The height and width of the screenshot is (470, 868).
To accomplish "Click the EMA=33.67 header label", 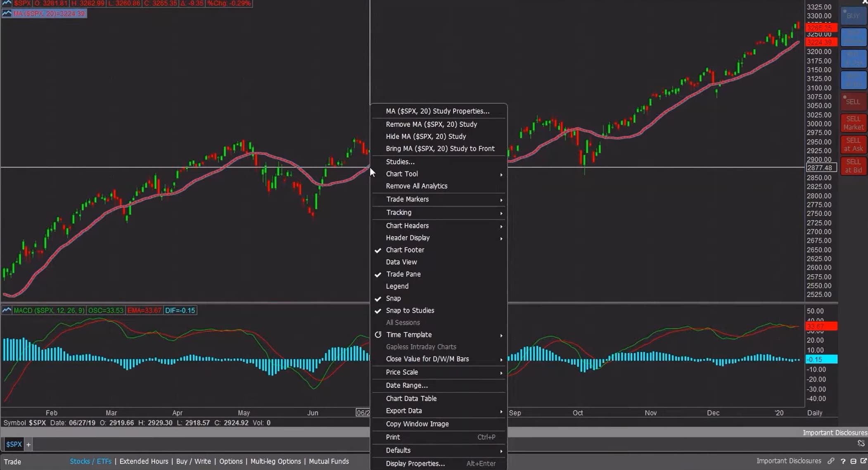I will 144,310.
